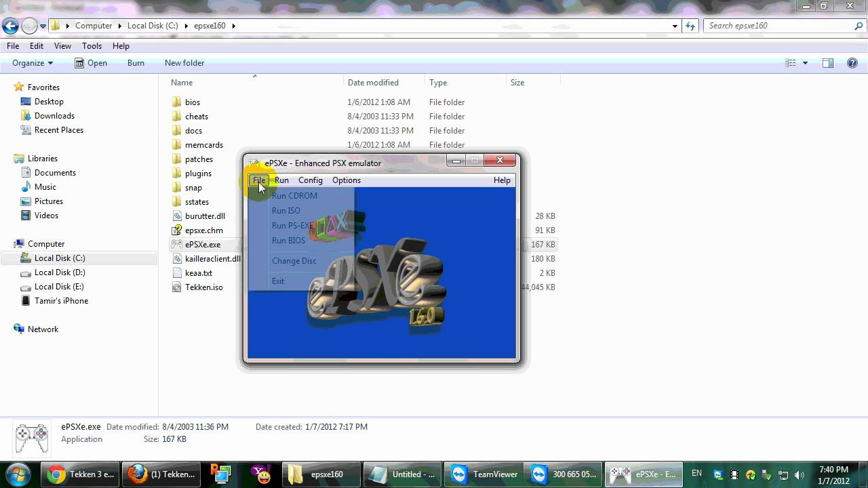
Task: Open Explorer's File menu
Action: pyautogui.click(x=13, y=46)
